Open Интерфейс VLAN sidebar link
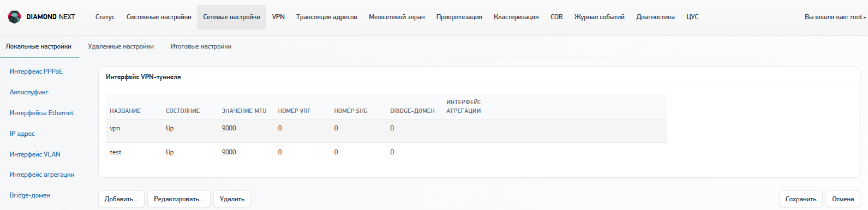 (x=35, y=154)
